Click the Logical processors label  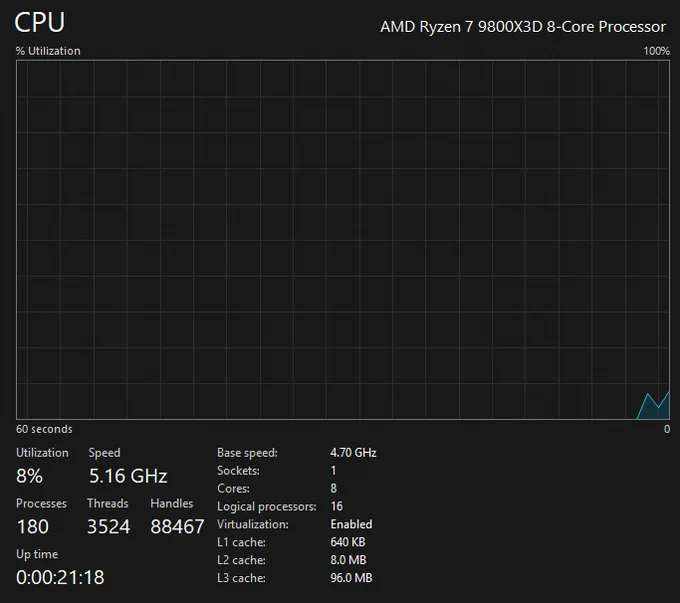267,506
